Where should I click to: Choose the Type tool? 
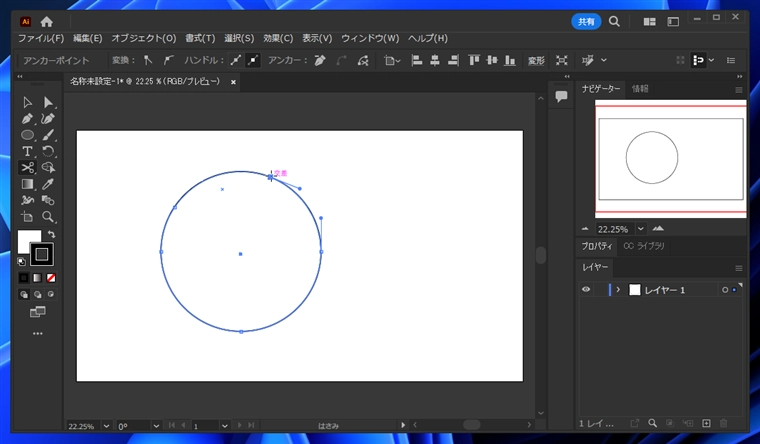pyautogui.click(x=27, y=151)
